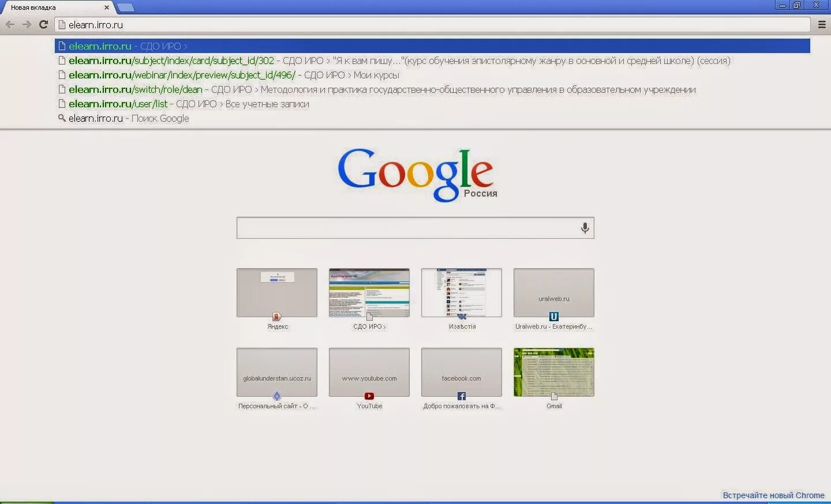This screenshot has height=504, width=831.
Task: Open Встречайте новый Chrome link
Action: (773, 495)
